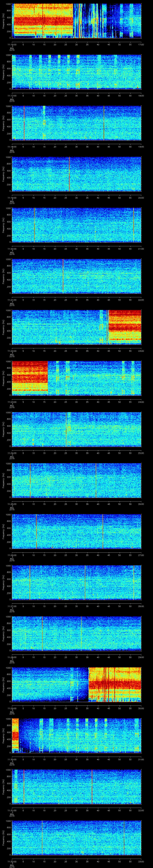Click the 32:00 end time label
Image resolution: width=153 pixels, height=868 pixels.
coord(141,810)
